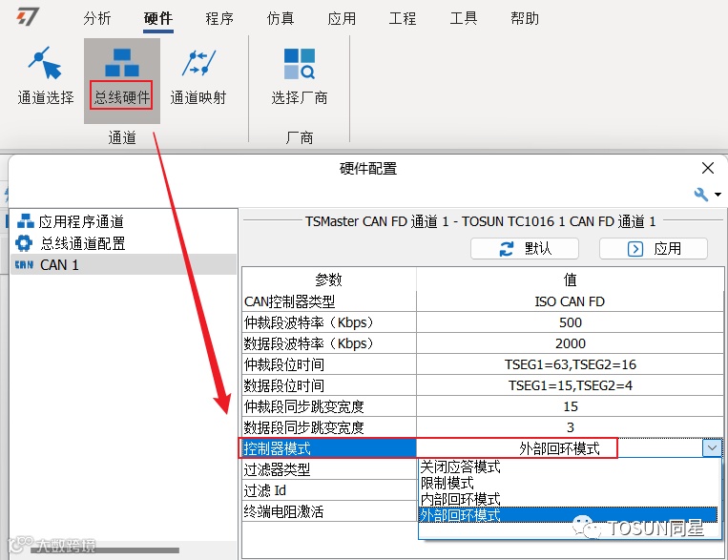Click the 值 column header
Image resolution: width=728 pixels, height=560 pixels.
click(x=570, y=280)
